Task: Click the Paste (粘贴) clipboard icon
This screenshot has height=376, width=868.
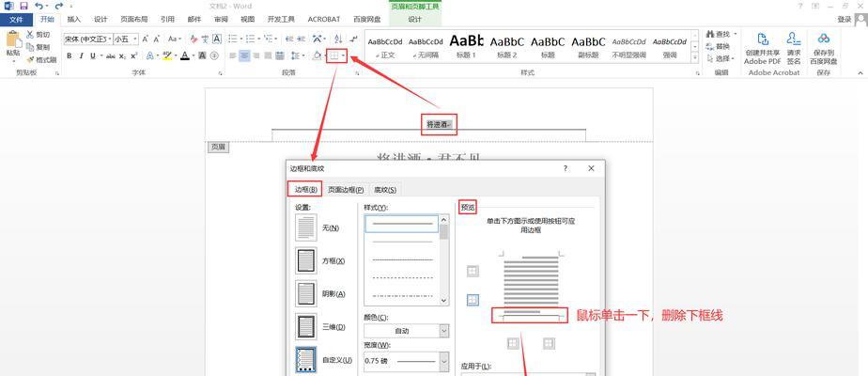Action: click(x=13, y=39)
